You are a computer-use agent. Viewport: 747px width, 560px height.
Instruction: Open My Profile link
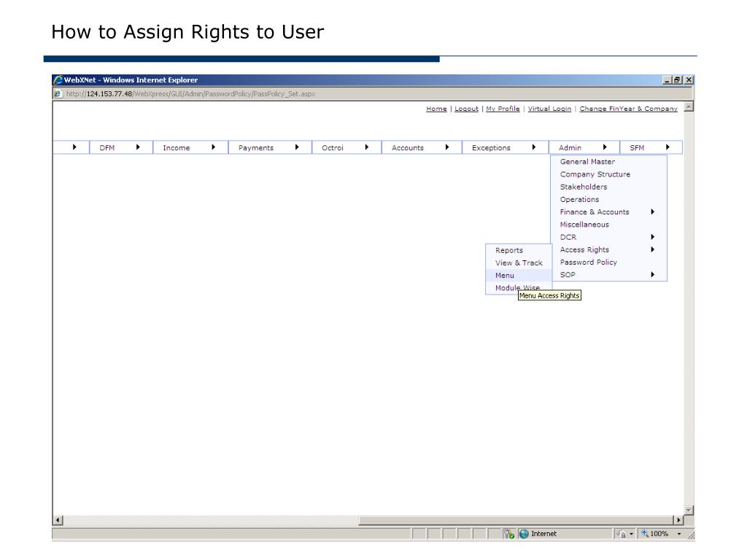click(x=503, y=109)
